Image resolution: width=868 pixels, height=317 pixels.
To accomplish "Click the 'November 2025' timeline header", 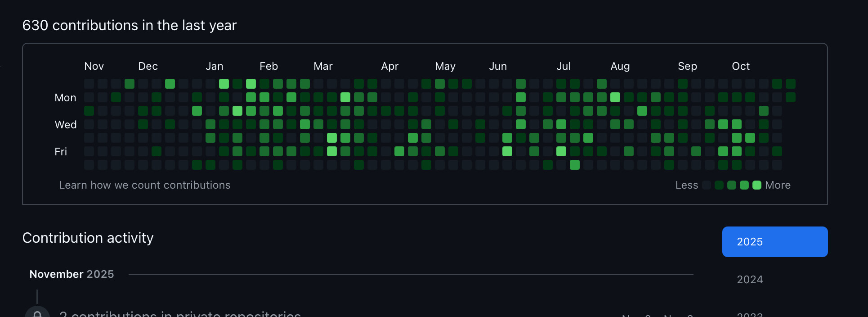I will (x=72, y=274).
